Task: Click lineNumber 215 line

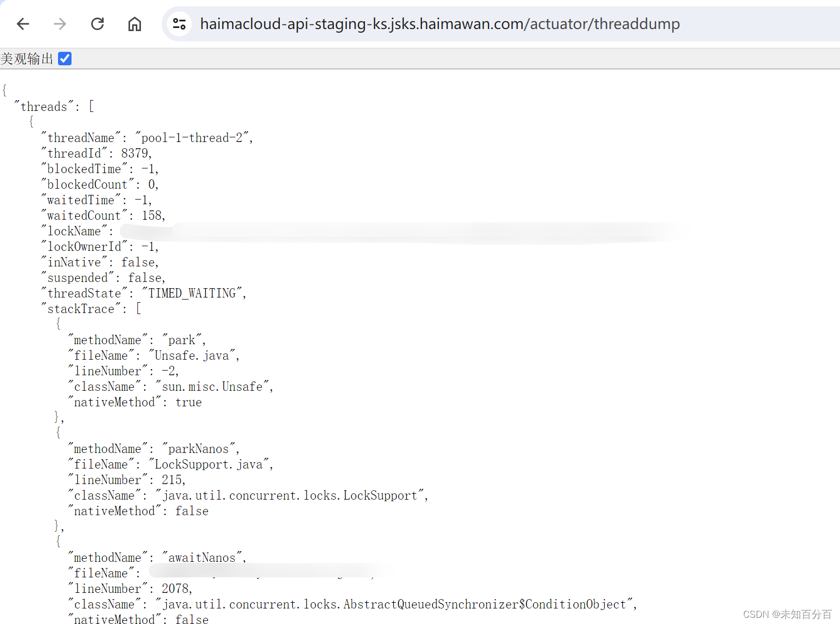Action: 126,480
